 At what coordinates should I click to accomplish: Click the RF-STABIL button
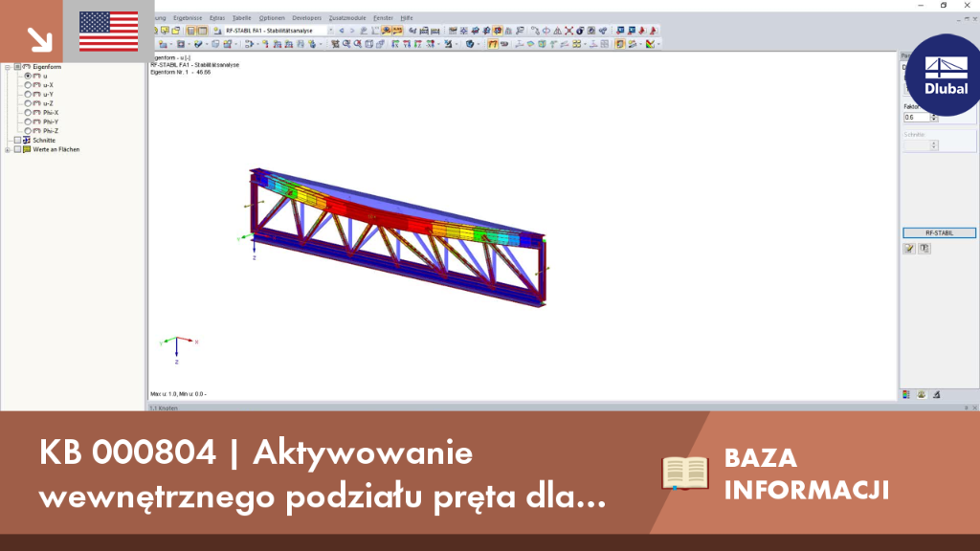(939, 233)
